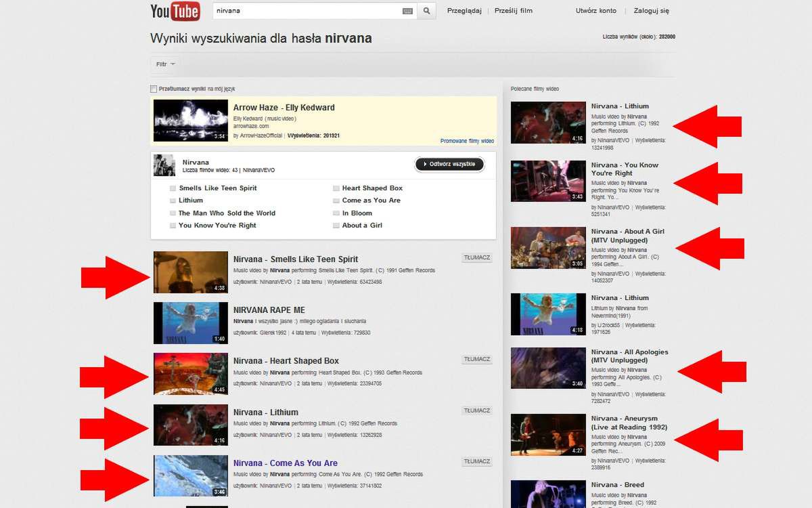Check the About a Girl playlist box
This screenshot has width=812, height=508.
[x=336, y=226]
